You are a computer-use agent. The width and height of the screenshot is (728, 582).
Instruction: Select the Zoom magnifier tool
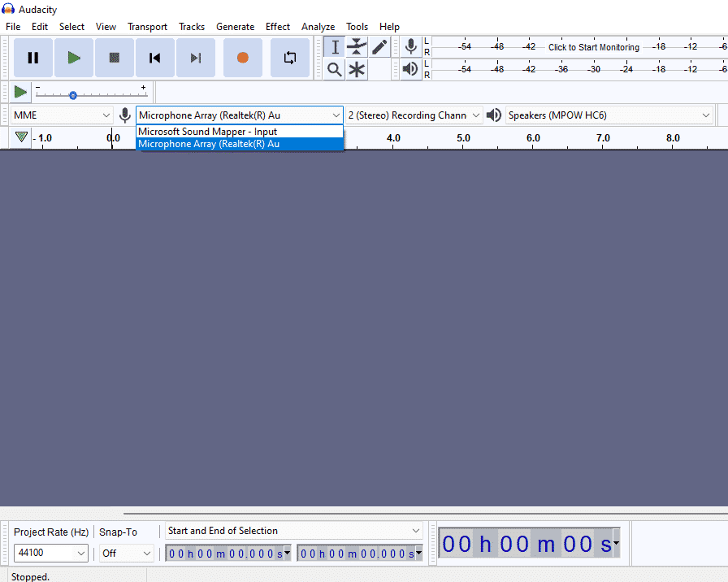[334, 70]
